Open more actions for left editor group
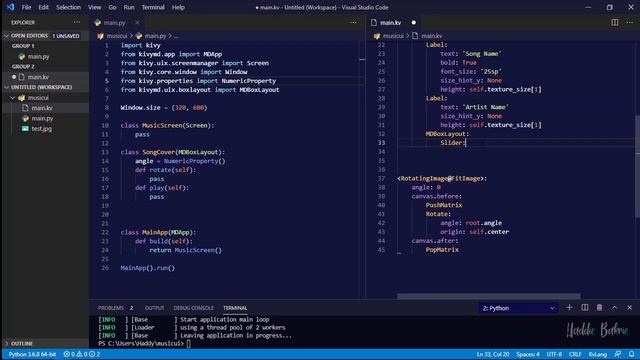This screenshot has width=640, height=360. click(353, 23)
